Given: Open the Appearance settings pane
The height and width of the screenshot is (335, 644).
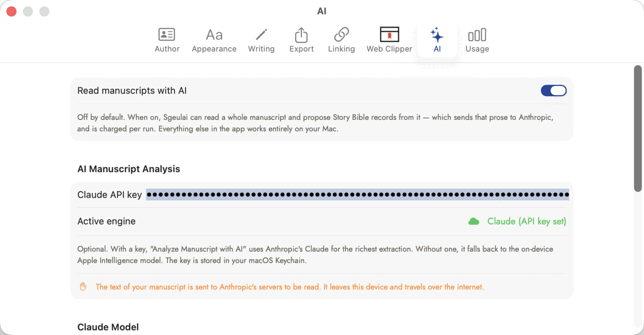Looking at the screenshot, I should (214, 40).
